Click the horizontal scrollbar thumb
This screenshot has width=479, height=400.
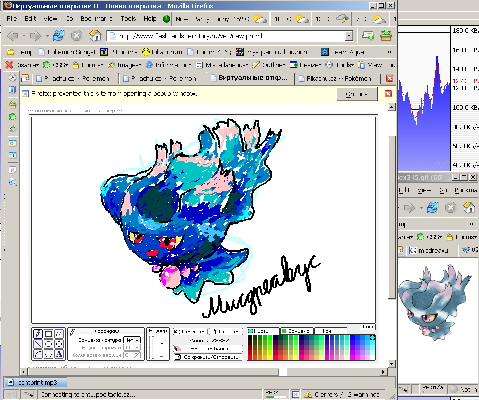click(x=153, y=372)
